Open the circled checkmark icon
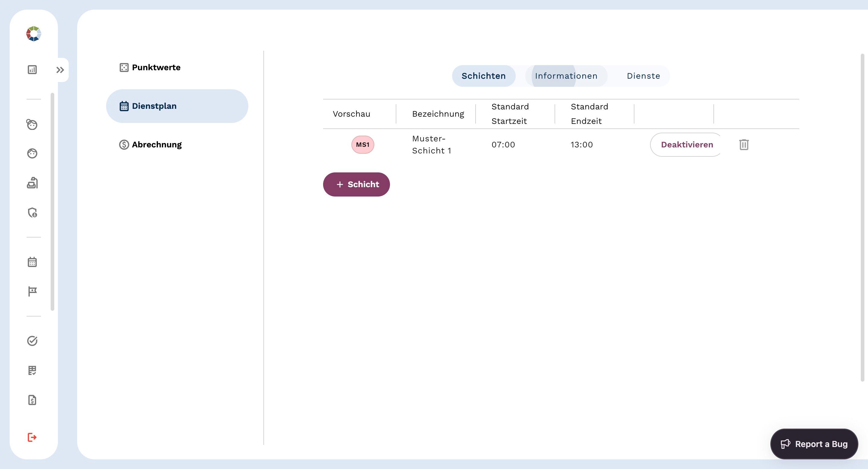Screen dimensions: 868x469 coord(32,341)
